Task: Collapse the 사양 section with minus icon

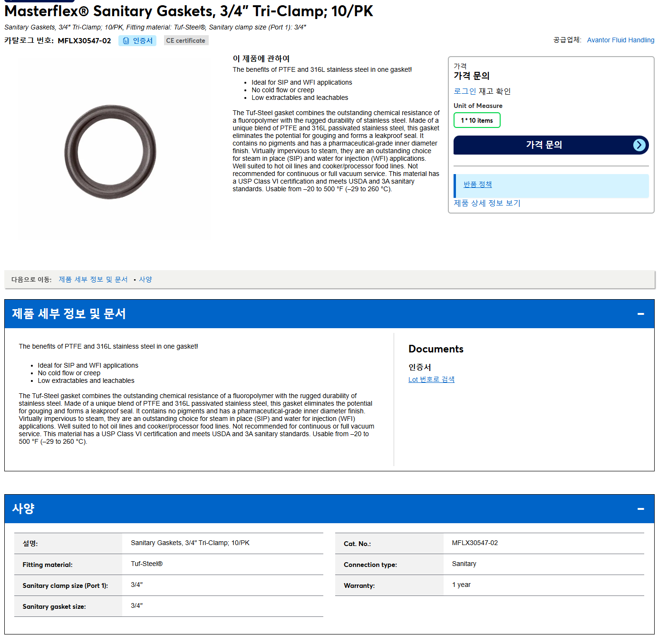Action: click(641, 509)
